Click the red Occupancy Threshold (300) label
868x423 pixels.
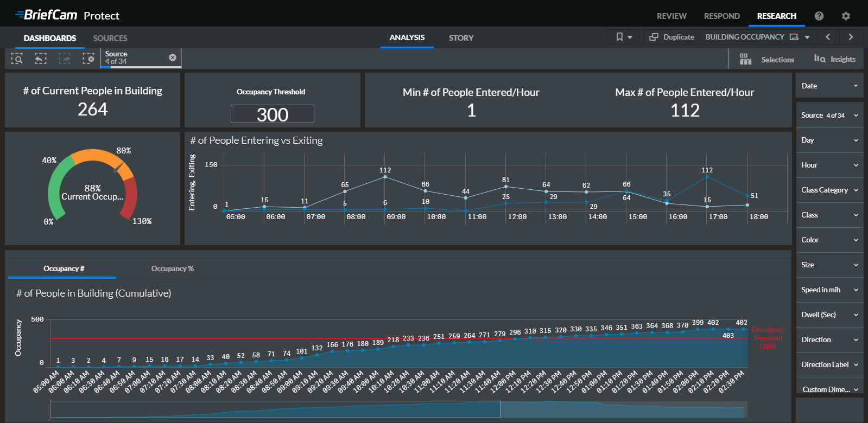pyautogui.click(x=768, y=338)
